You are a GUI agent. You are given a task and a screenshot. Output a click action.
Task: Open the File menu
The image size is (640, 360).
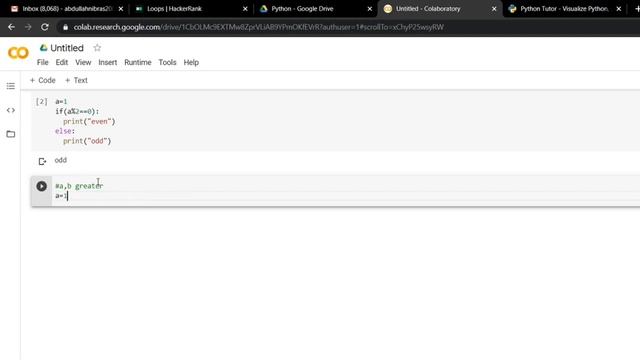[x=42, y=62]
